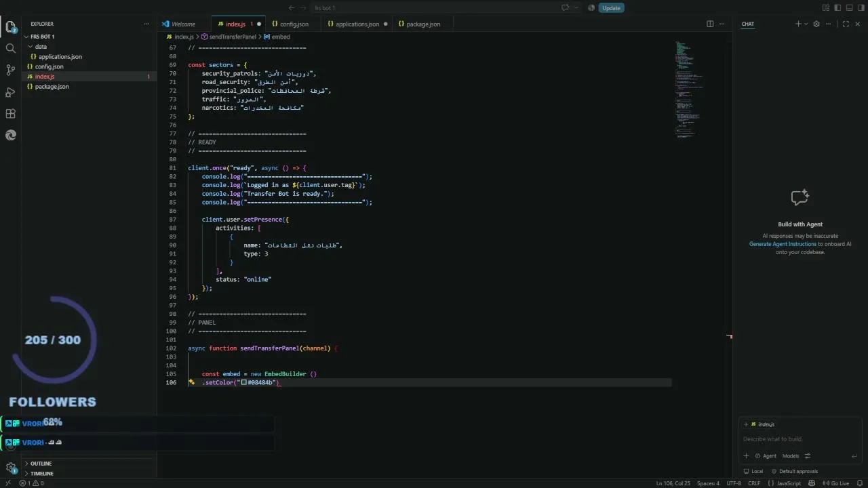Open the Agent mode picker
Viewport: 868px width, 488px height.
click(766, 456)
